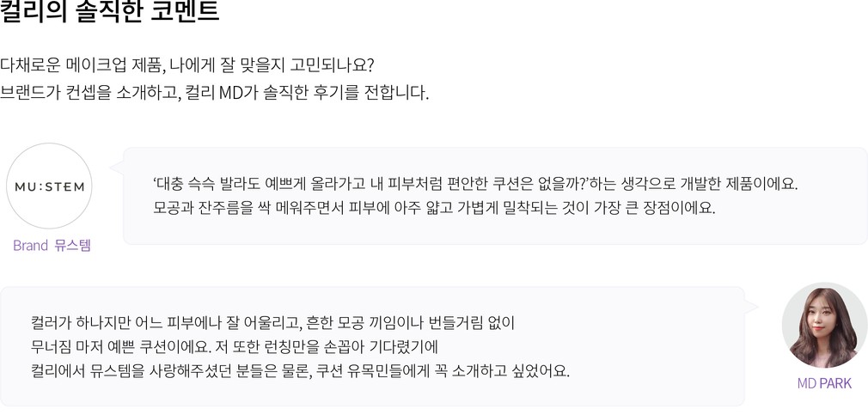Click the MD comment line starting "컬리에서 뮤스템을"
Viewport: 868px width, 415px height.
coord(300,372)
